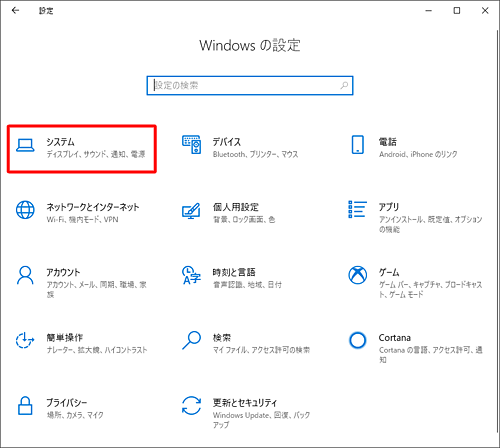Open the ネットワークとインターネット globe icon

click(25, 210)
